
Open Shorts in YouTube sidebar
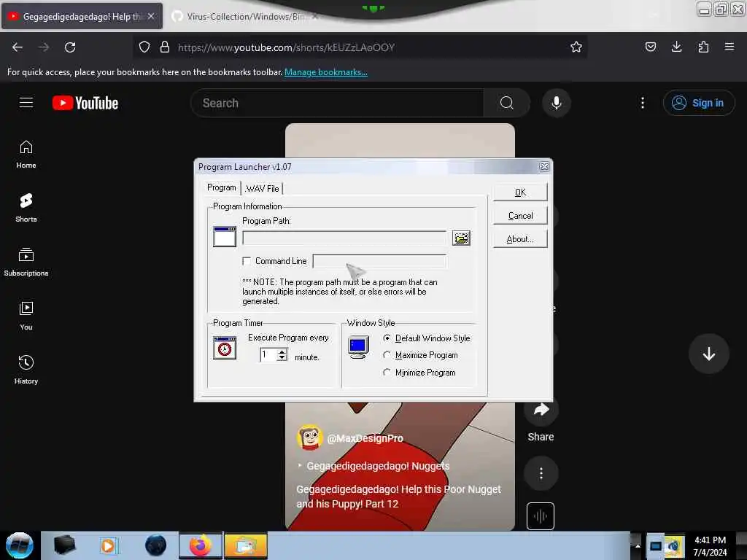(x=26, y=209)
